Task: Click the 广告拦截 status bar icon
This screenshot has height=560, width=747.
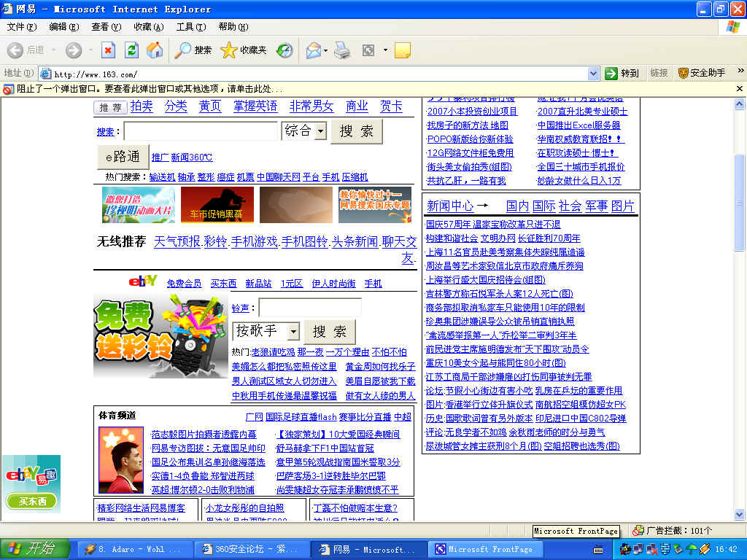Action: [x=638, y=531]
